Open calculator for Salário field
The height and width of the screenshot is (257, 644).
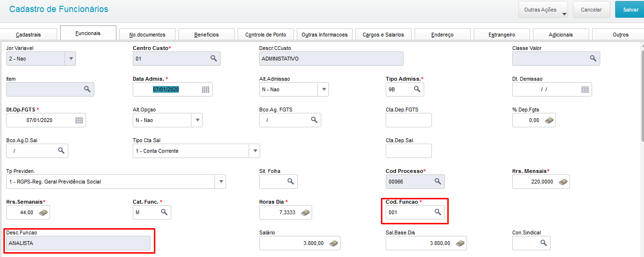333,243
